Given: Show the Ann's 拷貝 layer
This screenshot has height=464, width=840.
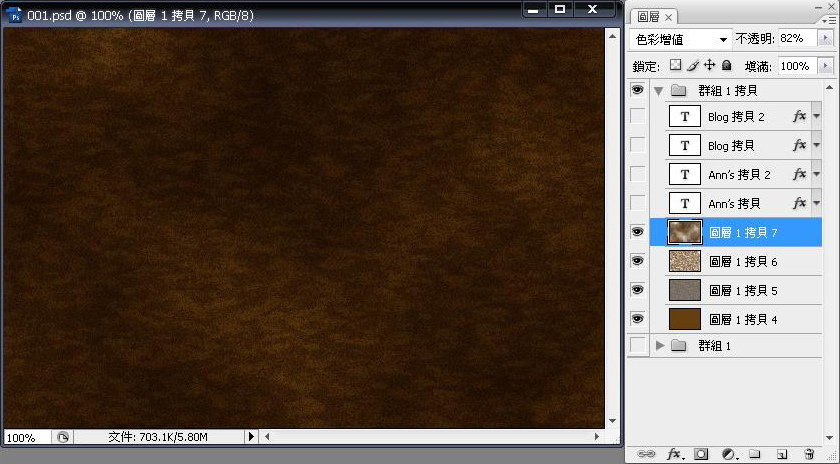Looking at the screenshot, I should tap(637, 203).
